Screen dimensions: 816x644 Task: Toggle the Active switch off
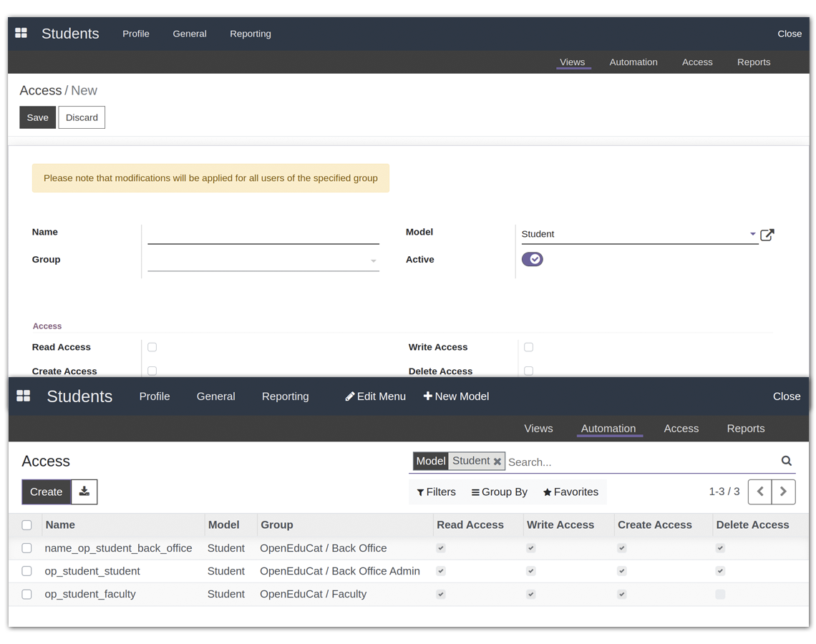(532, 259)
